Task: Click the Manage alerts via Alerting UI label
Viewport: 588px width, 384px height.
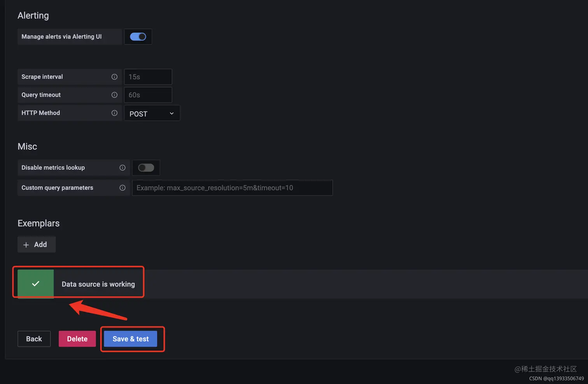Action: click(x=61, y=37)
